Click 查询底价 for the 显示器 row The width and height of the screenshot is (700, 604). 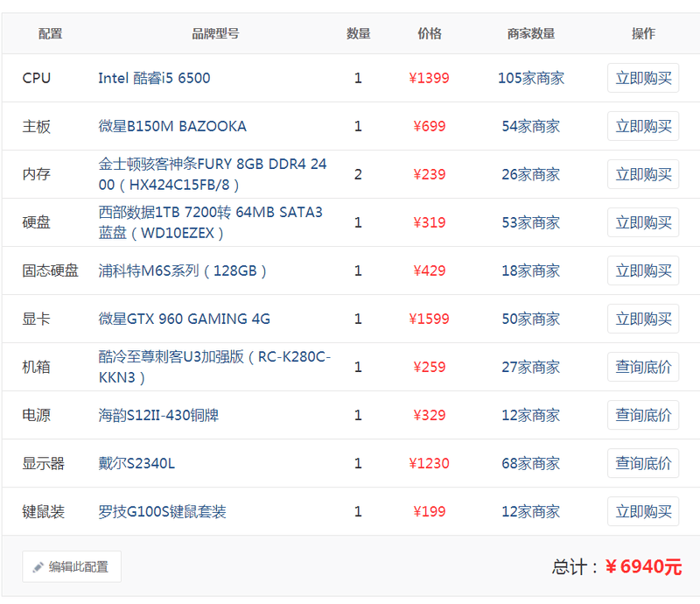click(643, 463)
